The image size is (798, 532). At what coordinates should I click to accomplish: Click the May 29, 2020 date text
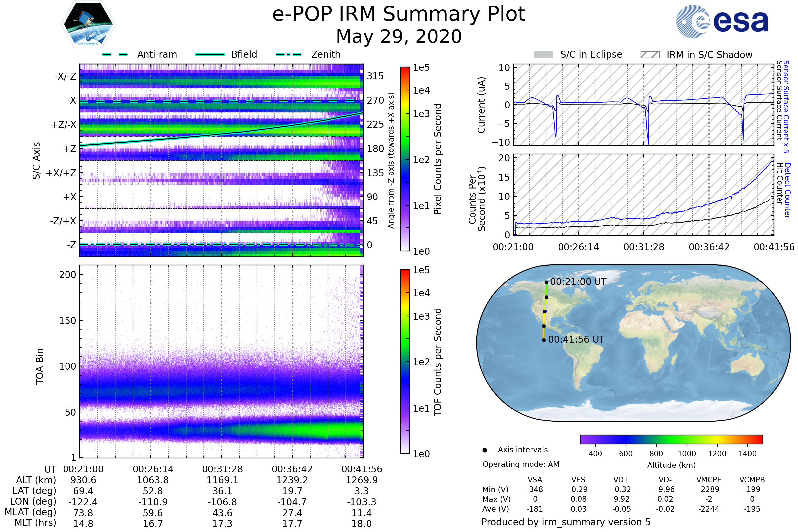(x=399, y=37)
